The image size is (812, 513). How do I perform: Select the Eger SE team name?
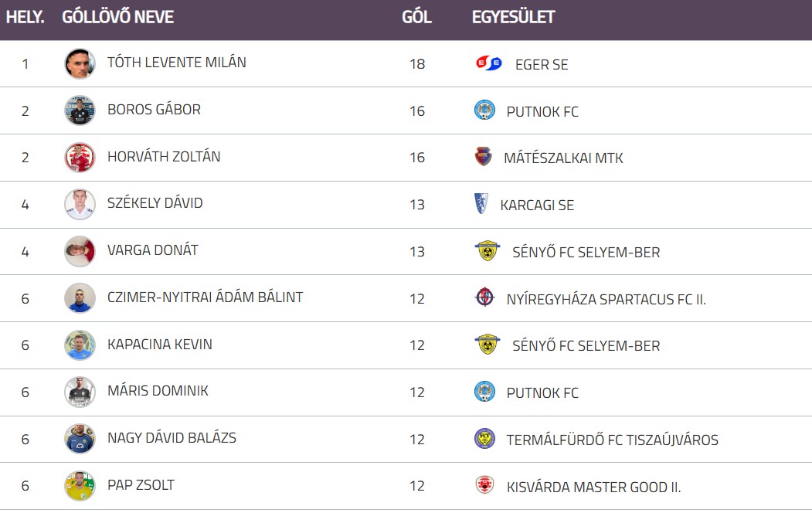(542, 65)
